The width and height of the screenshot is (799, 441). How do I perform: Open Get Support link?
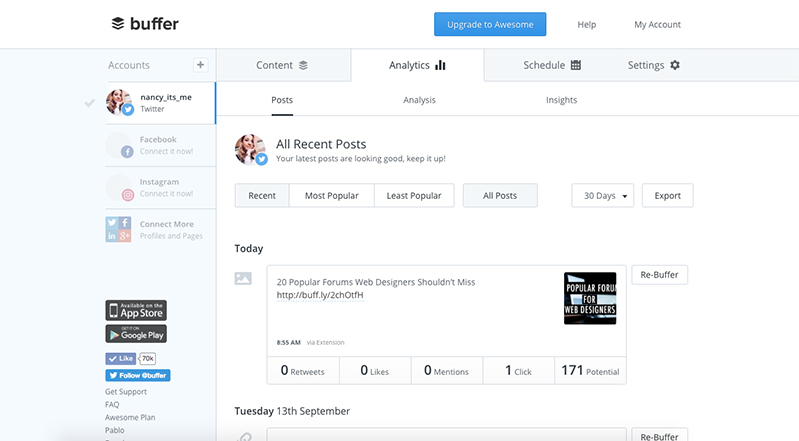click(x=126, y=392)
